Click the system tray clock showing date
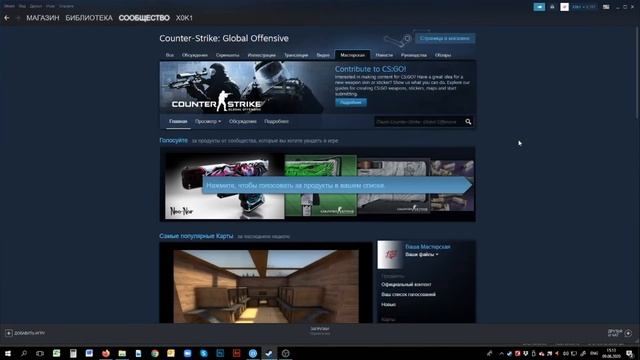Image resolution: width=640 pixels, height=360 pixels. [611, 353]
